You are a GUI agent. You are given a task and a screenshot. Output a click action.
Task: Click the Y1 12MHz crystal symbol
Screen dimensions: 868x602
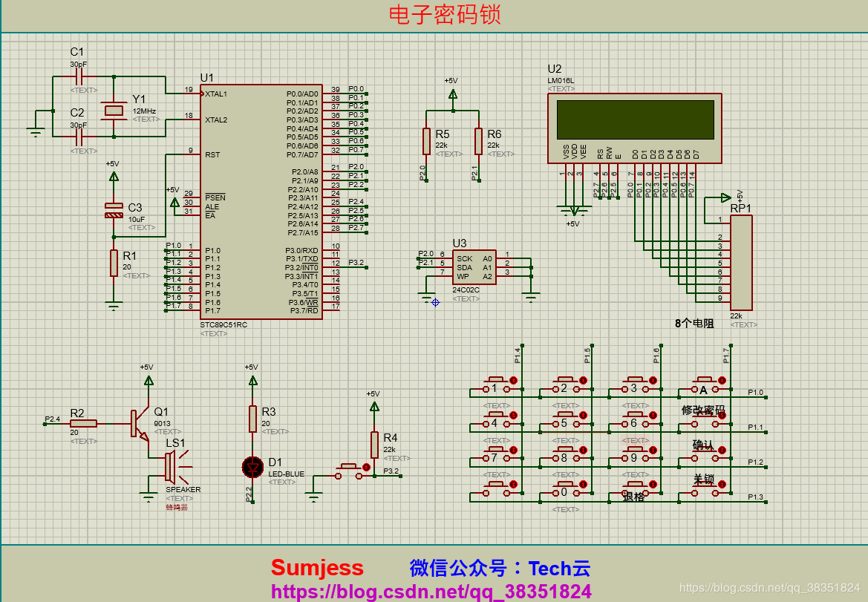coord(114,110)
